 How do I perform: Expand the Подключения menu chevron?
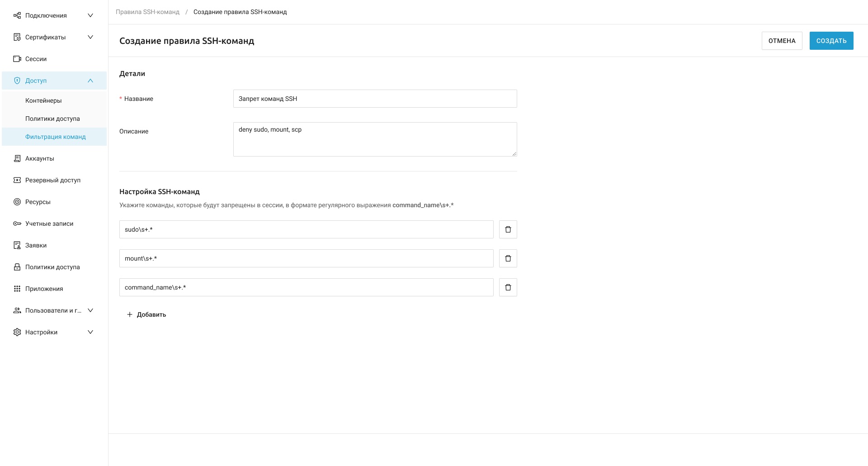tap(90, 15)
